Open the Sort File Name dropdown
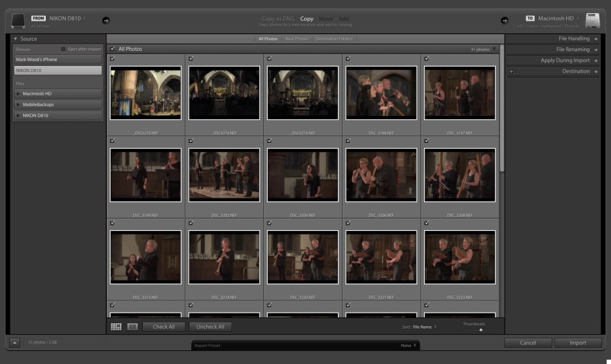This screenshot has width=611, height=364. [425, 327]
